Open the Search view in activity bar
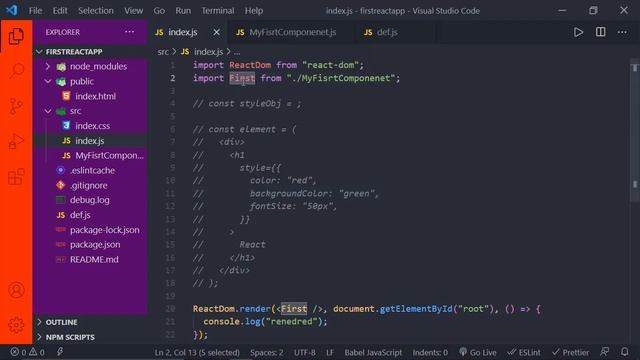The image size is (640, 360). (16, 71)
